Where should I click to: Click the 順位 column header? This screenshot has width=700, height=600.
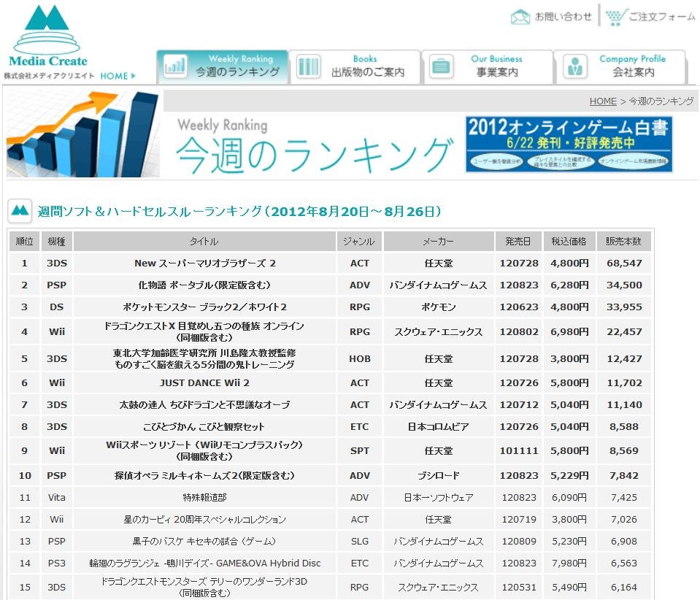(x=24, y=242)
